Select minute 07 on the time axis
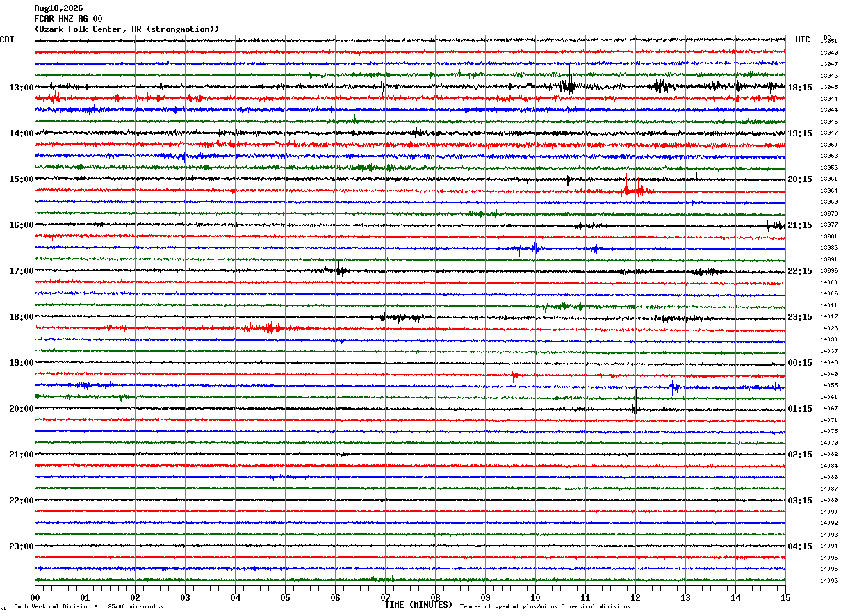This screenshot has height=616, width=841. (x=385, y=597)
